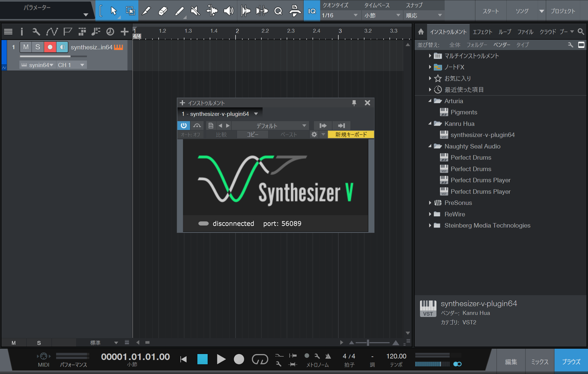This screenshot has width=588, height=374.
Task: Click the play transport button
Action: pyautogui.click(x=221, y=359)
